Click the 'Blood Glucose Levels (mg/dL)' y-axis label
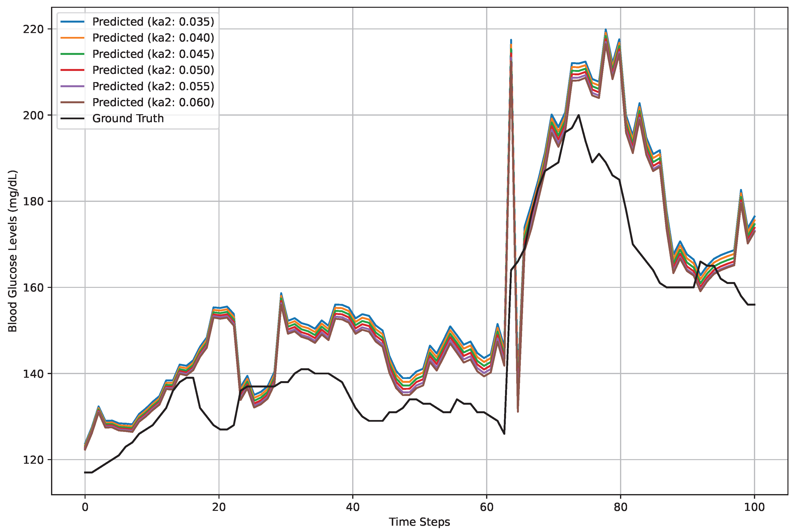 coord(13,251)
